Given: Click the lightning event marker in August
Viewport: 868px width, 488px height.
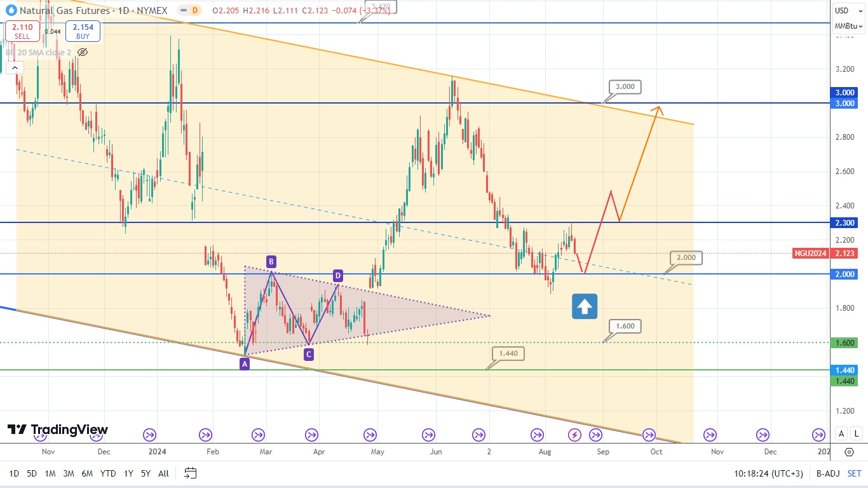Looking at the screenshot, I should pos(574,435).
